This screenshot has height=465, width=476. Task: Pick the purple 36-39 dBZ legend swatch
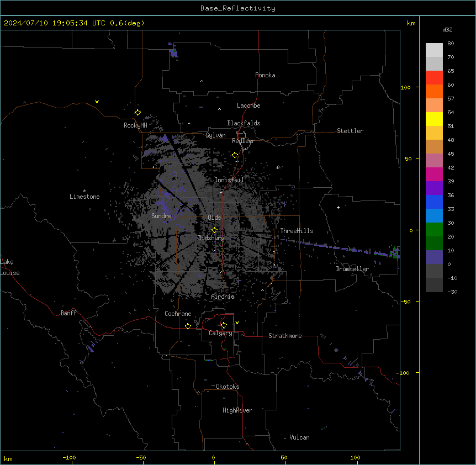point(434,188)
